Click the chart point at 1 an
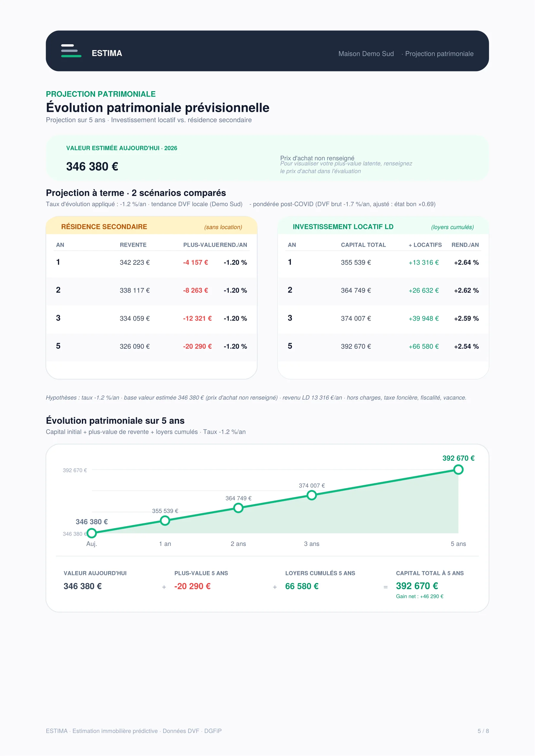This screenshot has width=535, height=756. coord(165,520)
